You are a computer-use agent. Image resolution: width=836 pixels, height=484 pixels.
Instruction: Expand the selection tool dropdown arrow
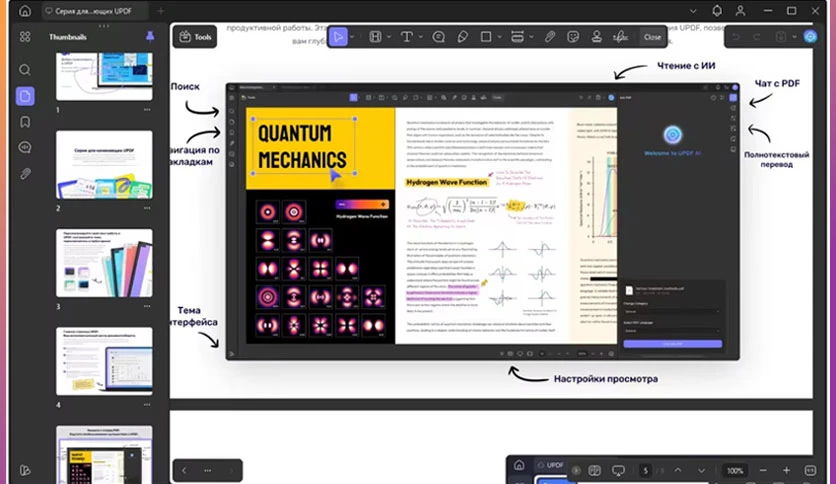[352, 37]
